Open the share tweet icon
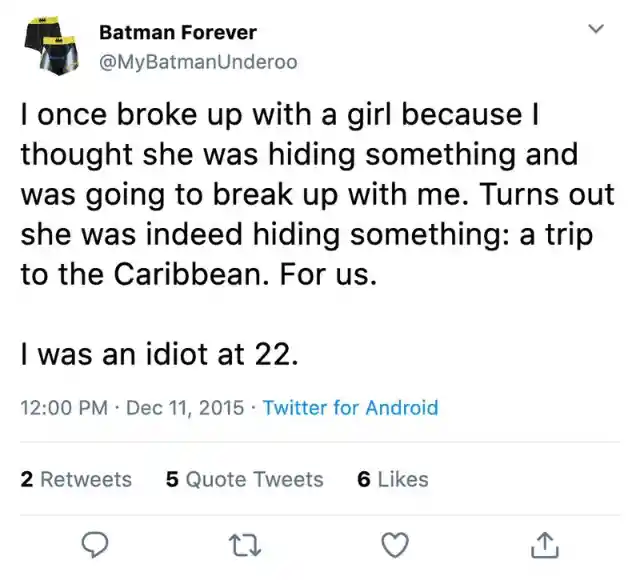This screenshot has height=580, width=640. (x=544, y=545)
